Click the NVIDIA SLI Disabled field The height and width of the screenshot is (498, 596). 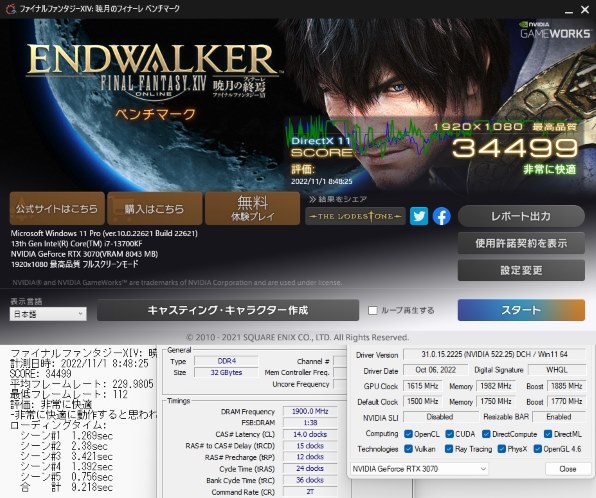[x=440, y=417]
